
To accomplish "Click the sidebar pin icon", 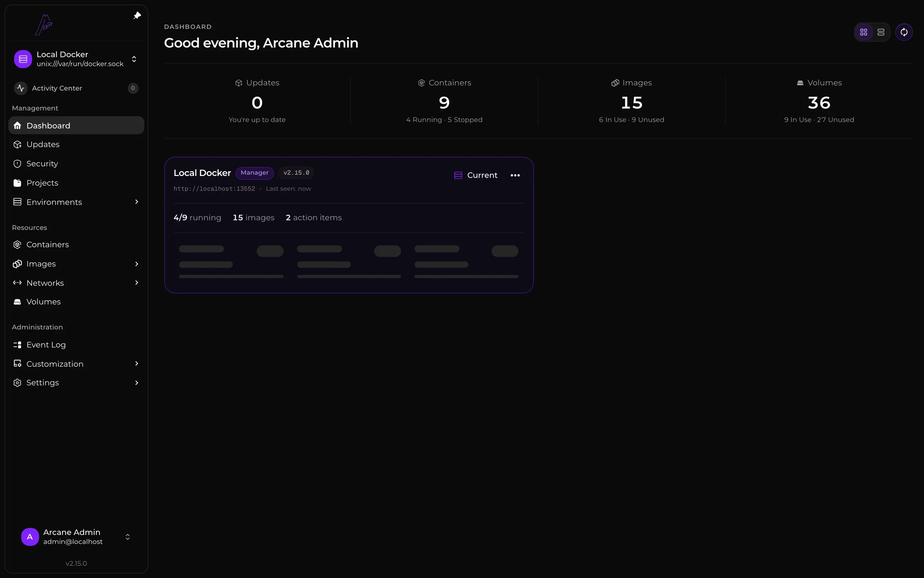I will click(137, 16).
